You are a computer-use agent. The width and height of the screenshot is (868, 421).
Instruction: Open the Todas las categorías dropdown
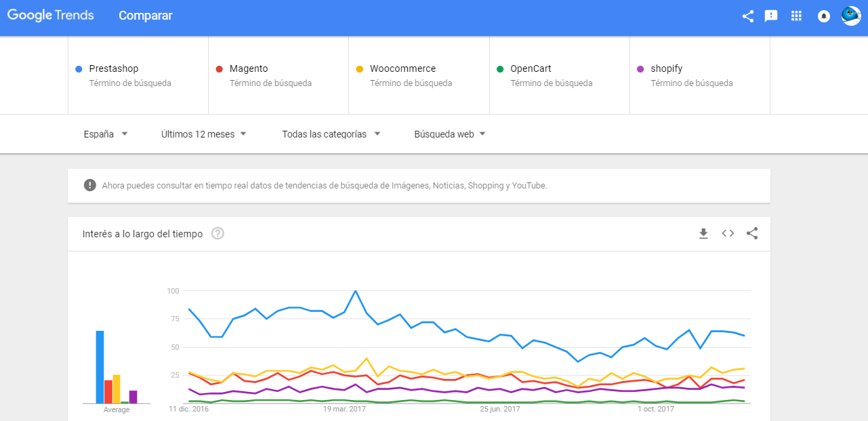[331, 134]
